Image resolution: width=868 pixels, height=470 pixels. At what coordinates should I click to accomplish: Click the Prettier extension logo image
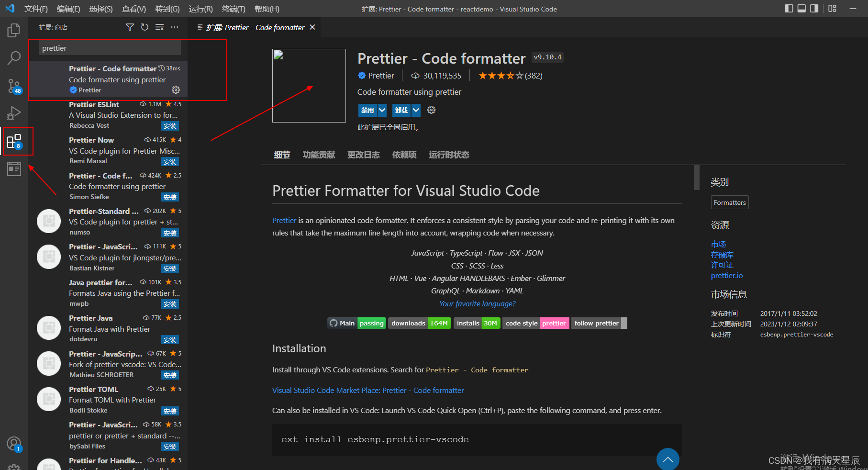tap(309, 86)
